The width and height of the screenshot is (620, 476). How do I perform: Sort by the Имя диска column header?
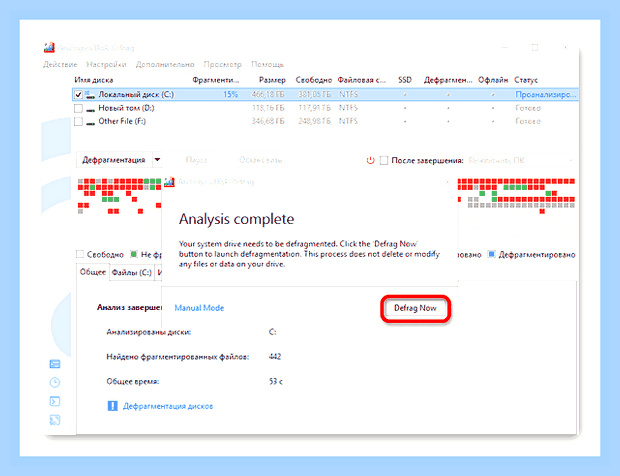pyautogui.click(x=94, y=80)
